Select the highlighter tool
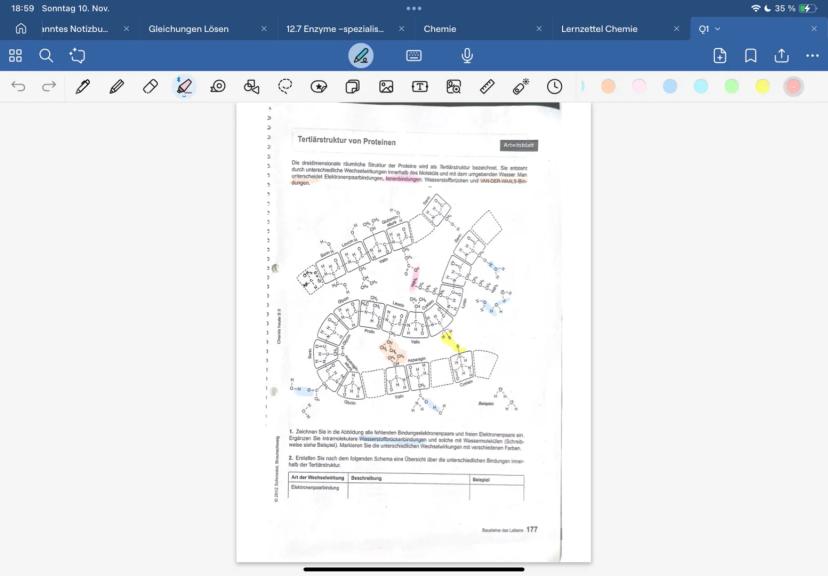The height and width of the screenshot is (576, 828). 184,87
